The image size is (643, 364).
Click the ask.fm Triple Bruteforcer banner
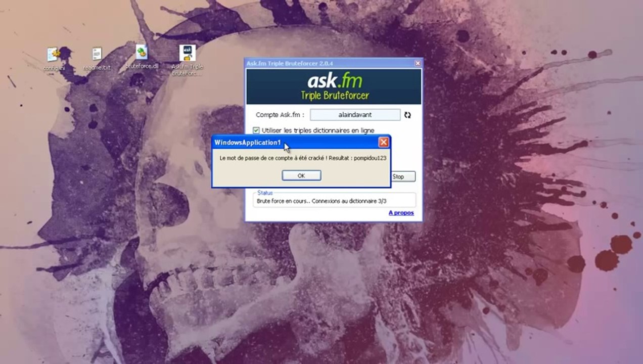click(x=334, y=86)
